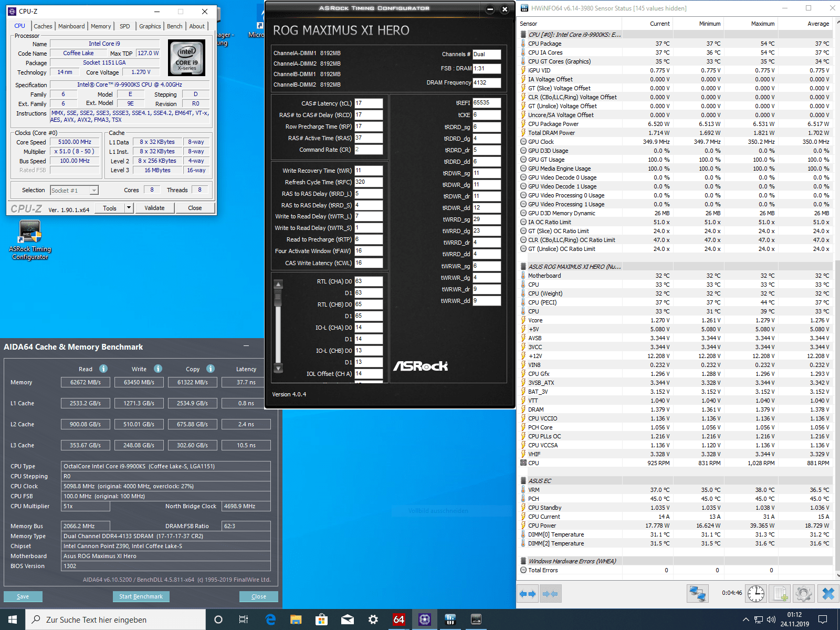Switch to CPU-Z via its taskbar icon
840x630 pixels.
tap(425, 619)
